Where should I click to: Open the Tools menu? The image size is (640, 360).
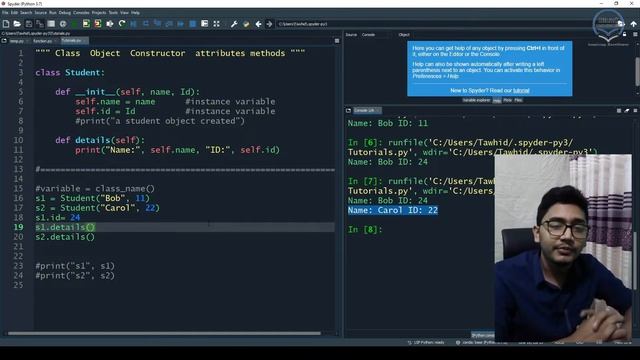113,13
